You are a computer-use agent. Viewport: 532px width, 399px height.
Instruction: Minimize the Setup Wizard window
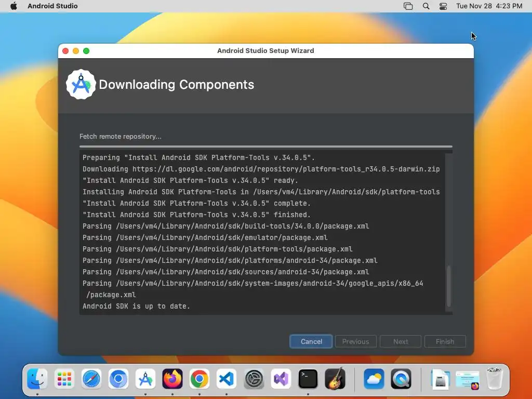(x=76, y=51)
